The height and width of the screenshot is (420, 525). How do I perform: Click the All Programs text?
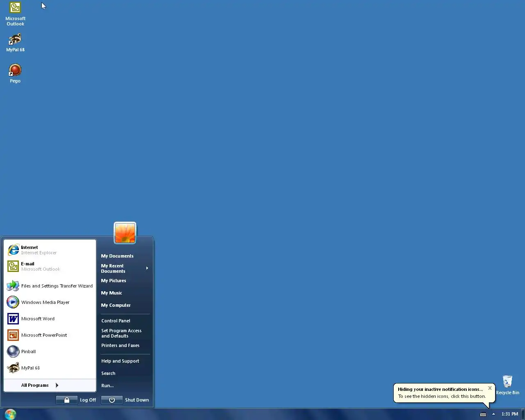pyautogui.click(x=35, y=385)
